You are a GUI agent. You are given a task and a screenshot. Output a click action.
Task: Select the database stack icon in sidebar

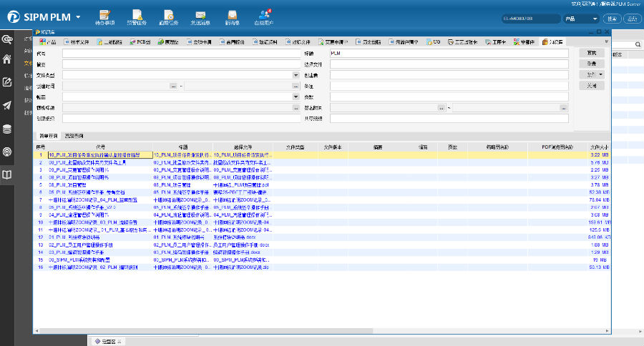point(7,129)
